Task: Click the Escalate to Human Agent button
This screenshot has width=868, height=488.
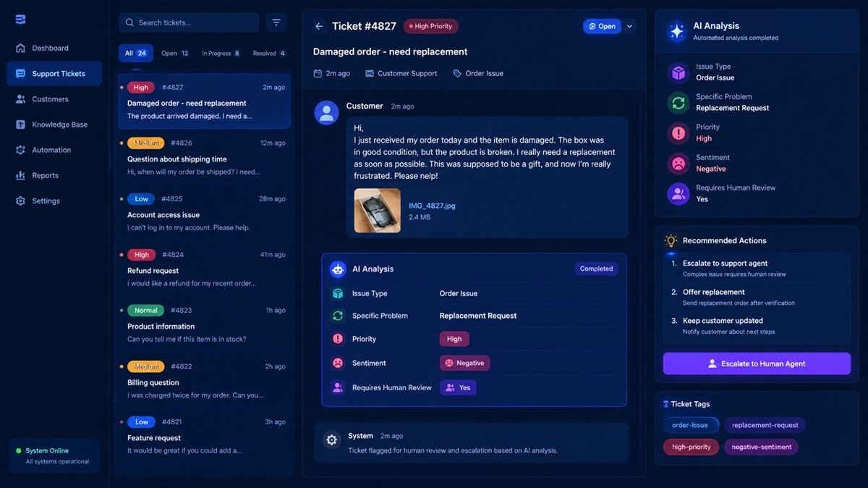Action: click(x=757, y=363)
